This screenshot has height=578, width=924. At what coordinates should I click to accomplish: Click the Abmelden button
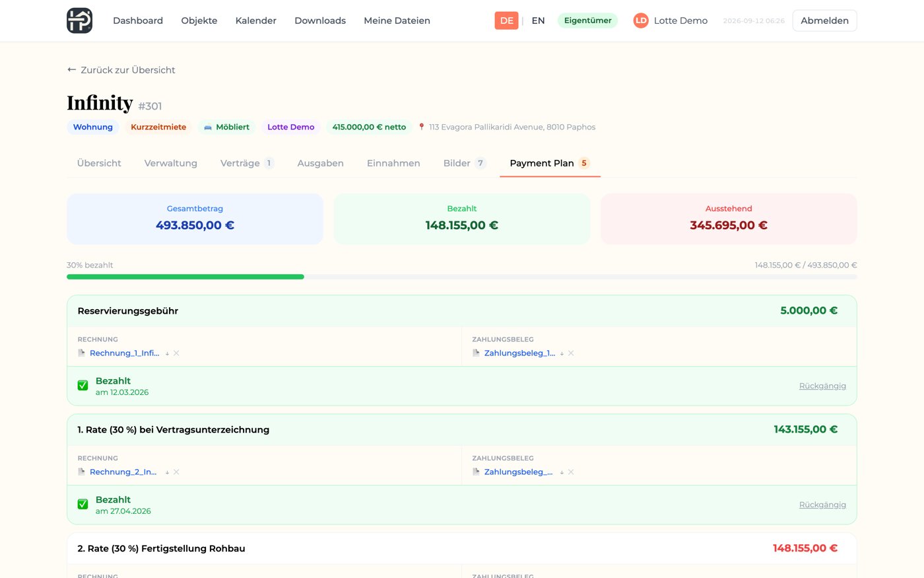click(x=824, y=20)
